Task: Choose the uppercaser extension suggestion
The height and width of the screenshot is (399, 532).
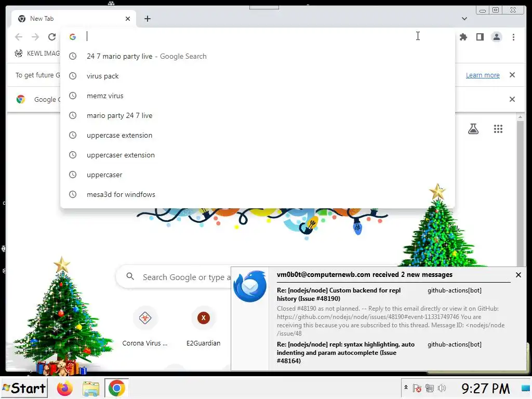Action: coord(258,155)
